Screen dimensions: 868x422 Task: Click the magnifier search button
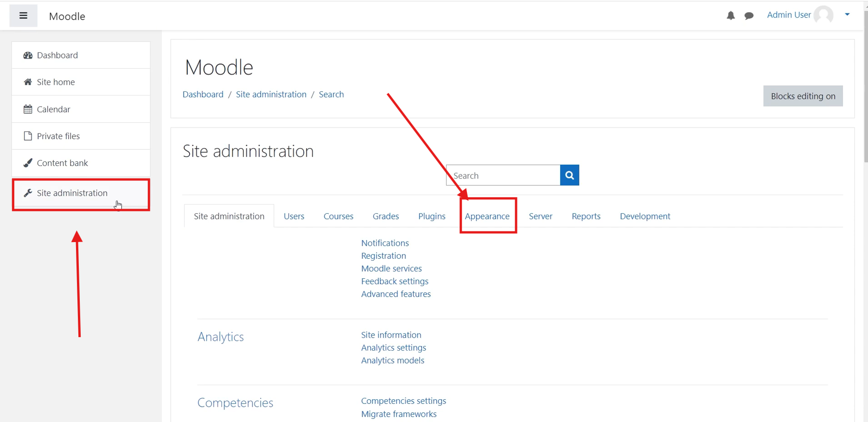pyautogui.click(x=569, y=175)
